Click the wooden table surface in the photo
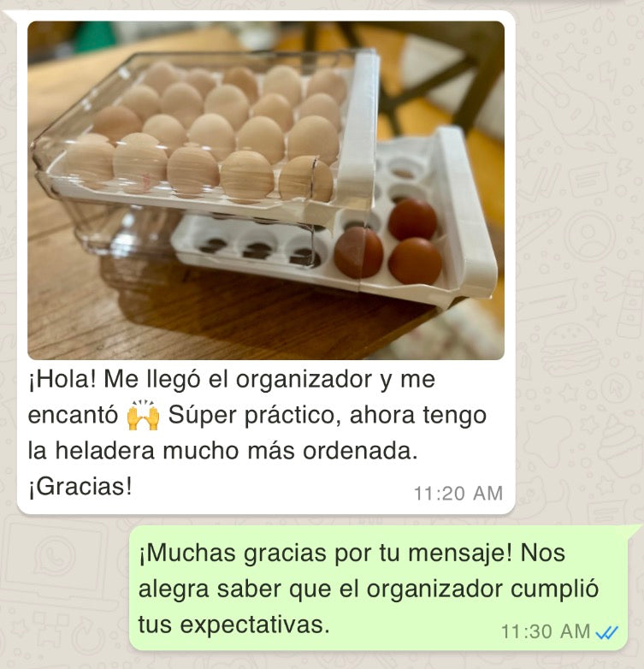644x669 pixels. pos(128,316)
